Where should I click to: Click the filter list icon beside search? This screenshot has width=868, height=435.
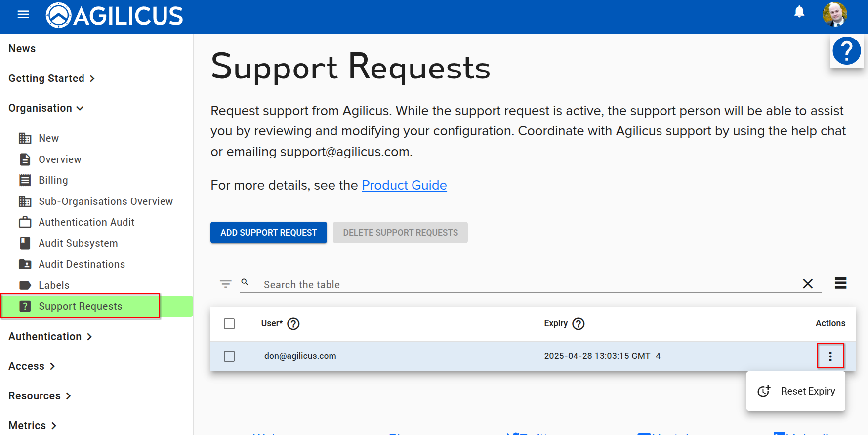225,284
